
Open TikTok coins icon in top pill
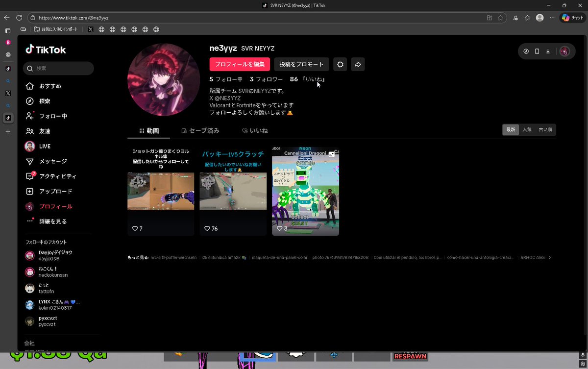point(526,51)
